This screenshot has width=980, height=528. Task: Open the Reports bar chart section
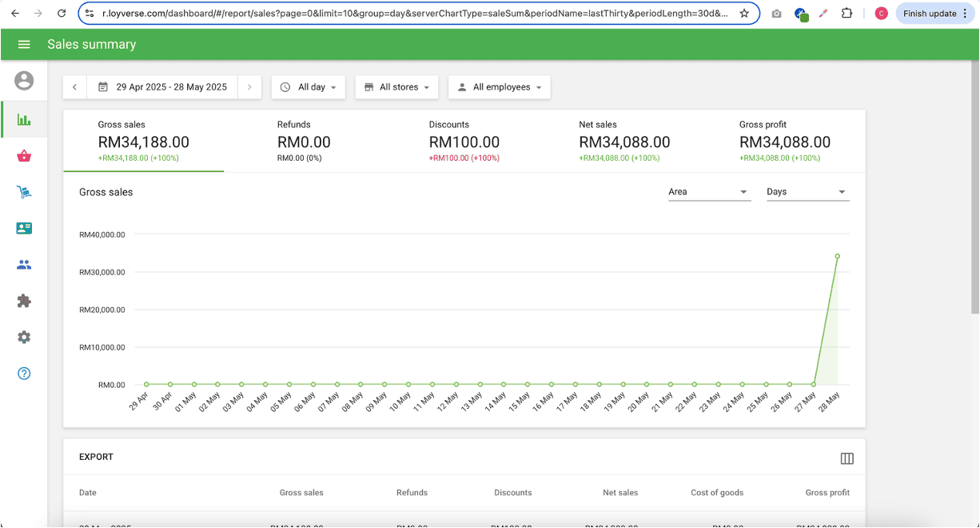[24, 120]
